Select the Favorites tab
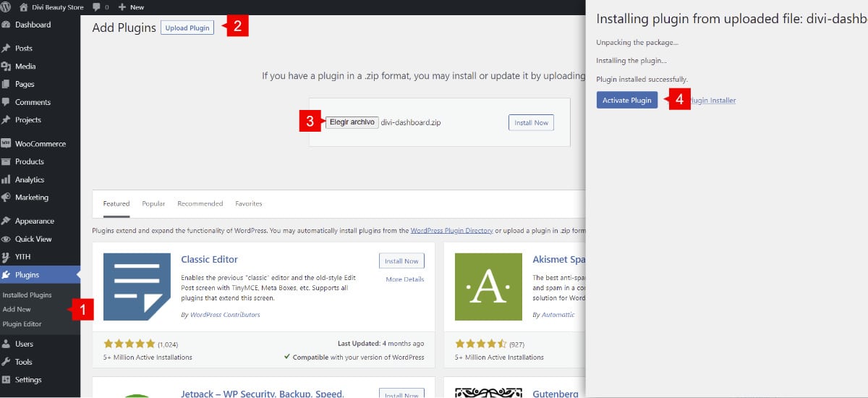The width and height of the screenshot is (868, 398). tap(248, 204)
